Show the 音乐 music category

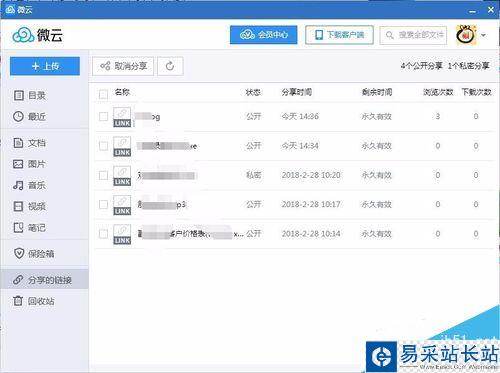29,185
